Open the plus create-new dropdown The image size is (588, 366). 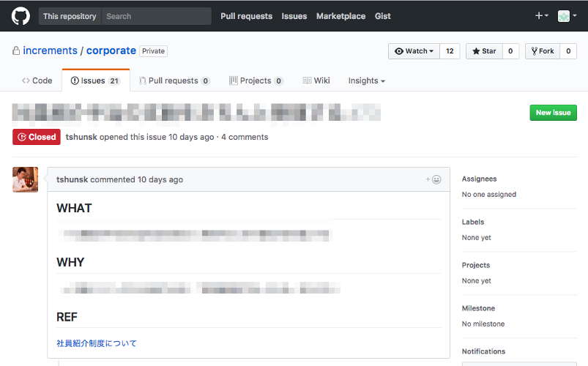pyautogui.click(x=542, y=16)
